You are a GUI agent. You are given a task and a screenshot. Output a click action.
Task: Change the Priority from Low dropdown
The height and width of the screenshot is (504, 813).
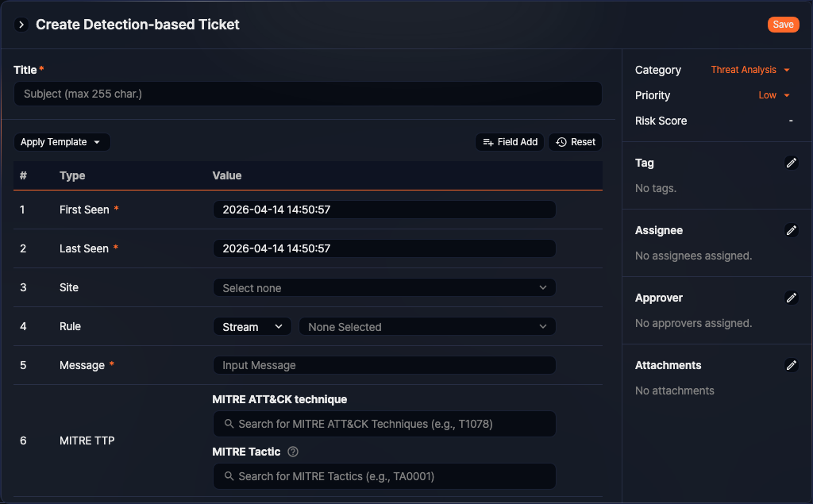coord(773,95)
